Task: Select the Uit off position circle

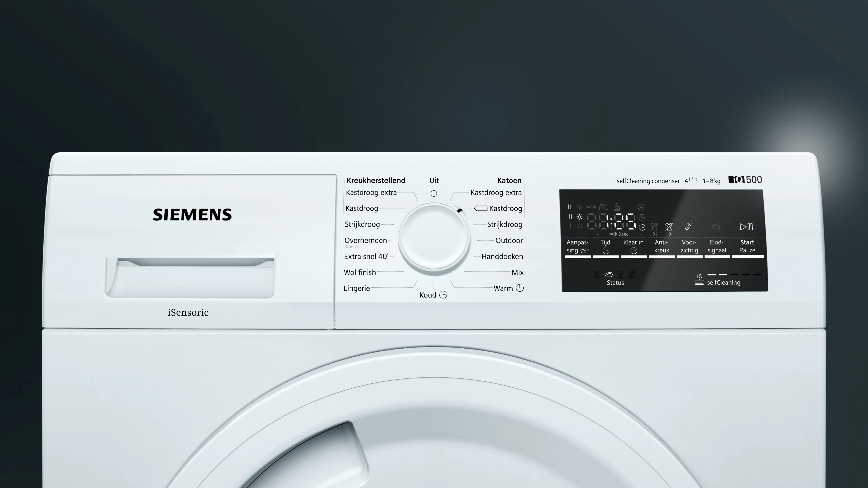Action: pyautogui.click(x=434, y=193)
